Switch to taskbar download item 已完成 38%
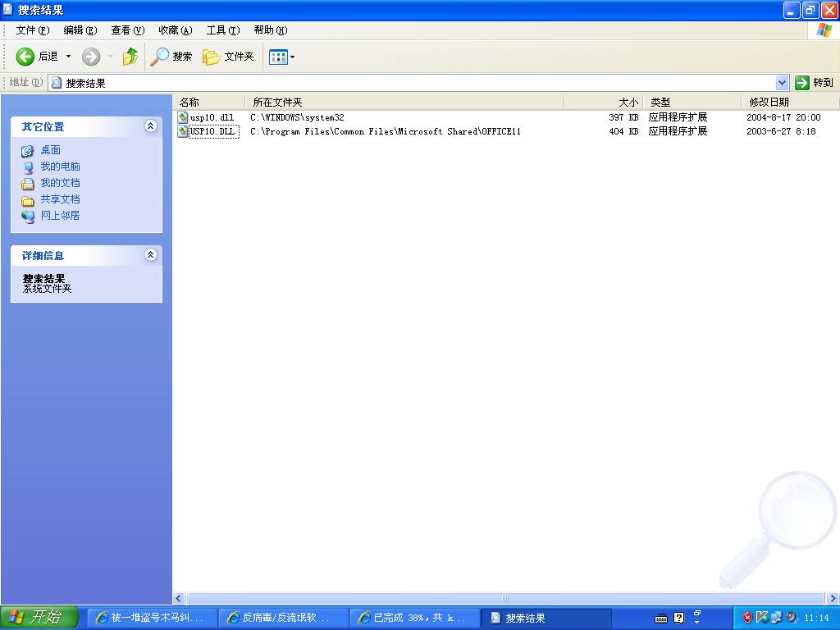The image size is (840, 630). click(x=414, y=618)
